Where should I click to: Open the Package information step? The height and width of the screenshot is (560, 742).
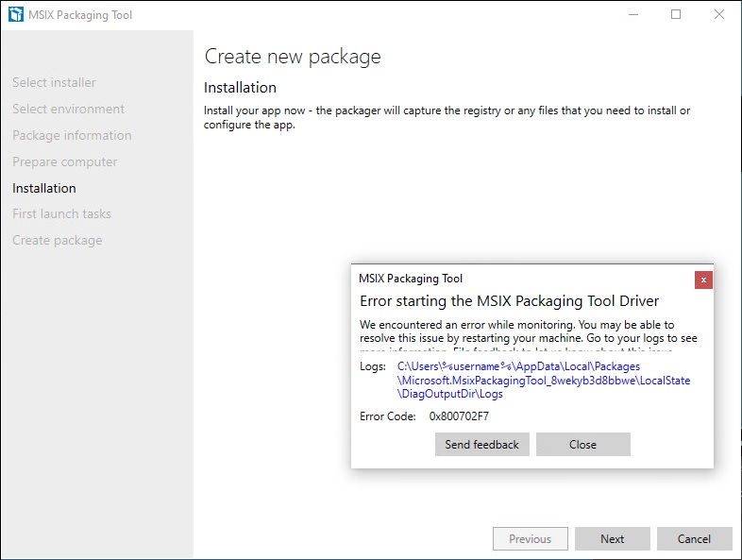point(72,135)
